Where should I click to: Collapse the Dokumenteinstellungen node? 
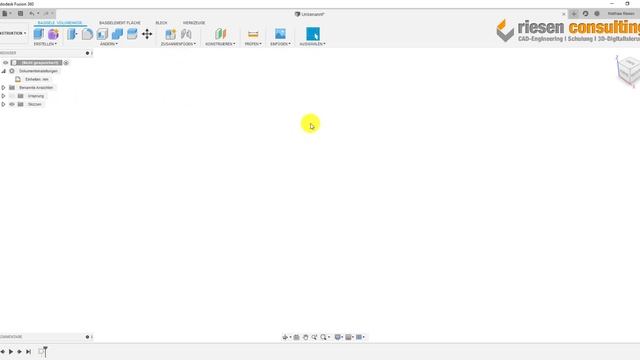pyautogui.click(x=3, y=71)
